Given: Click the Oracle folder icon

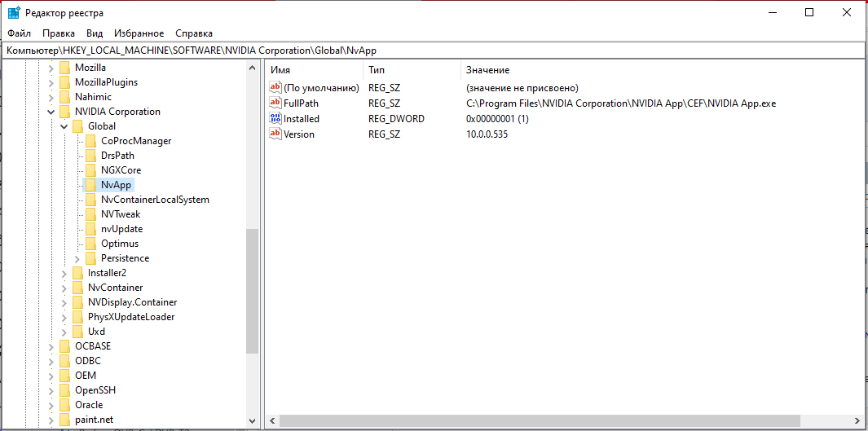Looking at the screenshot, I should [65, 405].
